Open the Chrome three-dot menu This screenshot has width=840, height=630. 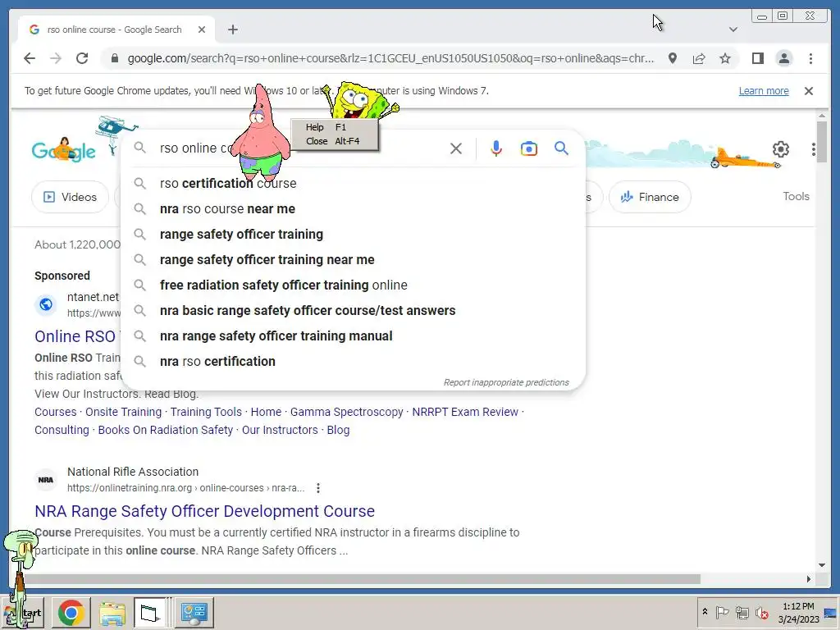(x=810, y=58)
